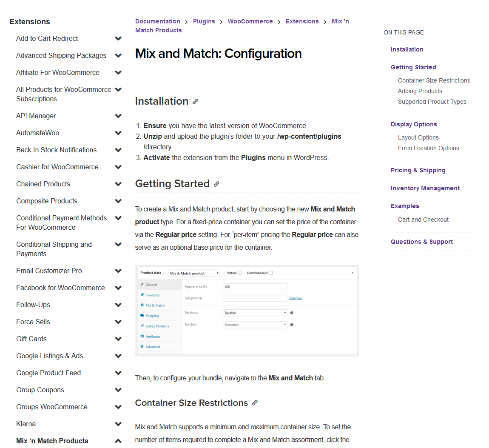This screenshot has height=448, width=489.
Task: Jump to Getting Started in page contents
Action: click(x=413, y=67)
